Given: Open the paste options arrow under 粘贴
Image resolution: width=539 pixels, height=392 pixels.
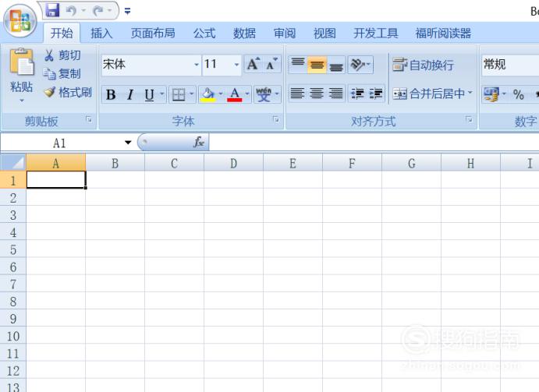Looking at the screenshot, I should pyautogui.click(x=22, y=101).
